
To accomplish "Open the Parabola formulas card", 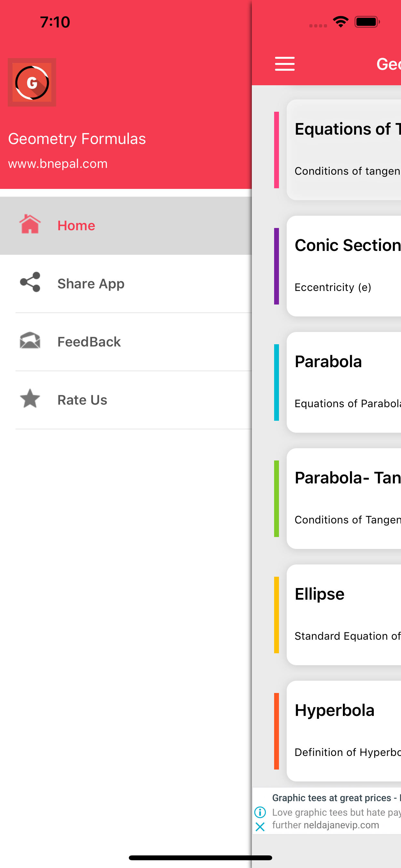I will [x=344, y=382].
